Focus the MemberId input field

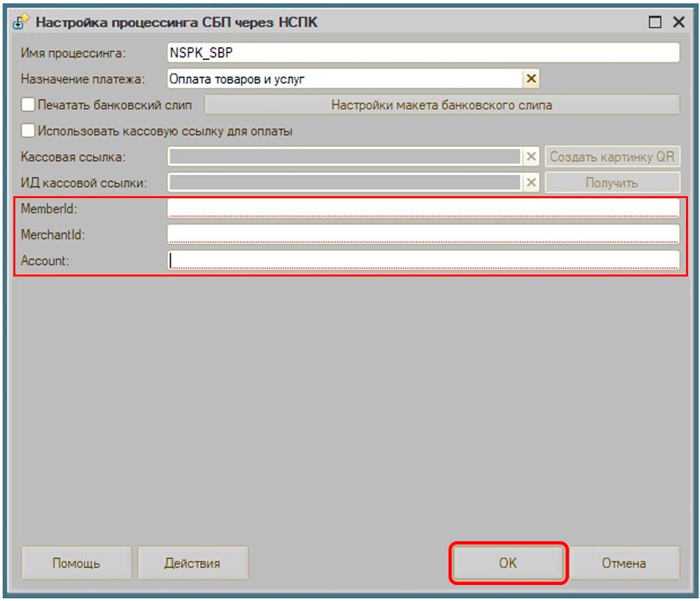coord(423,208)
